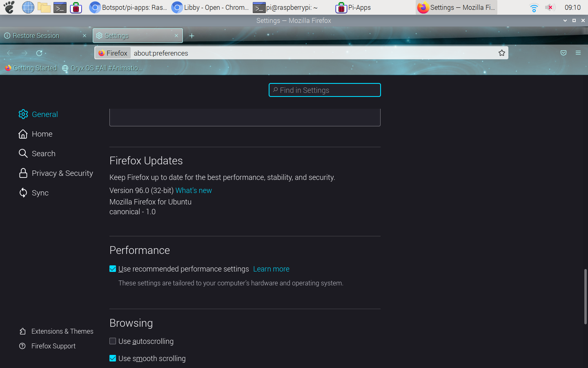Click the Find in Settings search field
This screenshot has height=368, width=588.
tap(325, 90)
